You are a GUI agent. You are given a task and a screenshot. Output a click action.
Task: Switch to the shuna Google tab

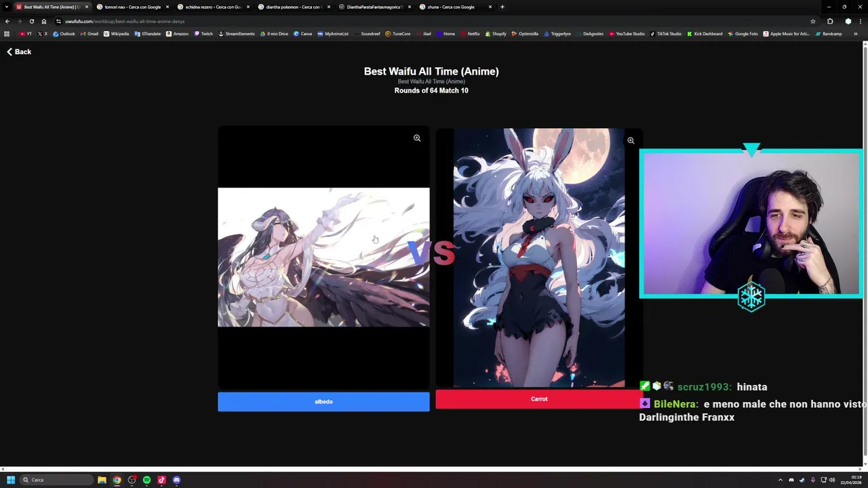(x=455, y=7)
